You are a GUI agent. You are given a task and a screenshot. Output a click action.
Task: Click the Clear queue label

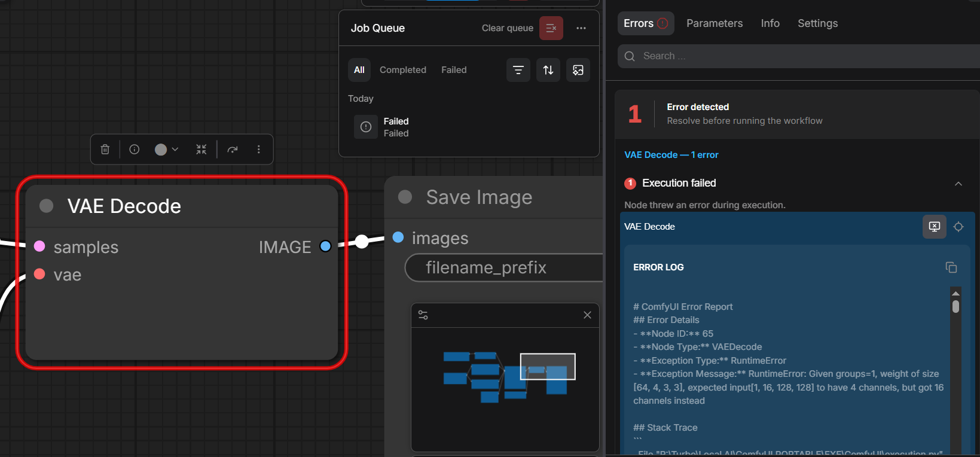click(x=508, y=28)
